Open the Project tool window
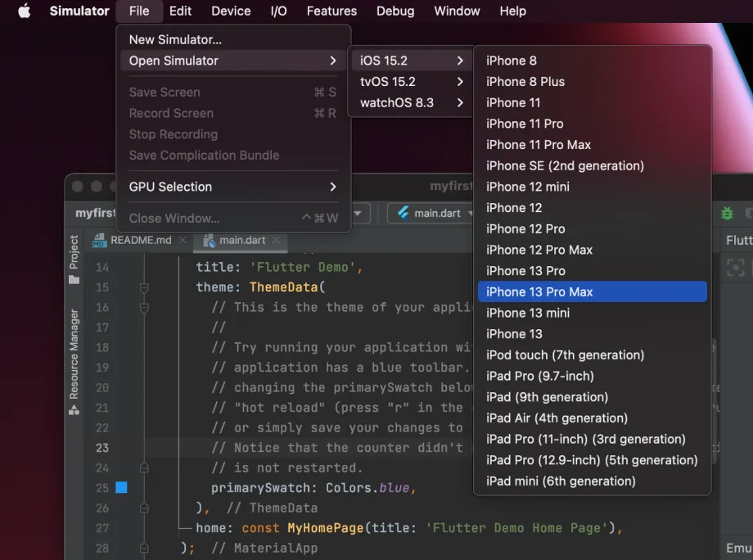The image size is (753, 560). point(74,260)
